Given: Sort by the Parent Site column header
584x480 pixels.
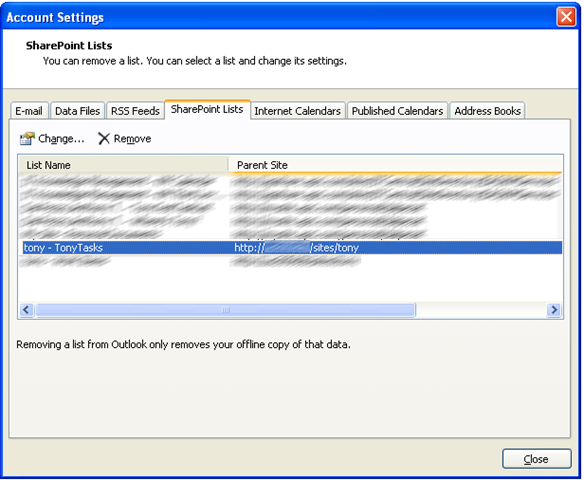Looking at the screenshot, I should click(x=395, y=165).
